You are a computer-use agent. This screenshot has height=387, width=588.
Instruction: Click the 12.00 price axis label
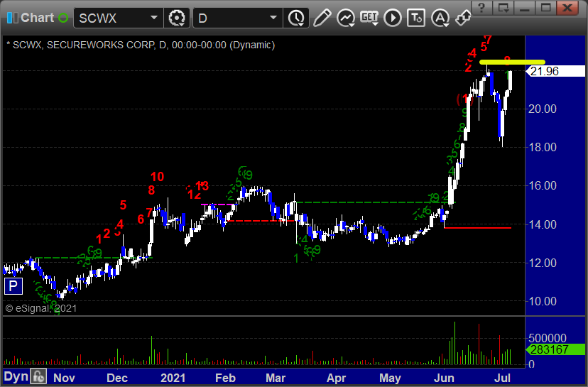pyautogui.click(x=543, y=263)
